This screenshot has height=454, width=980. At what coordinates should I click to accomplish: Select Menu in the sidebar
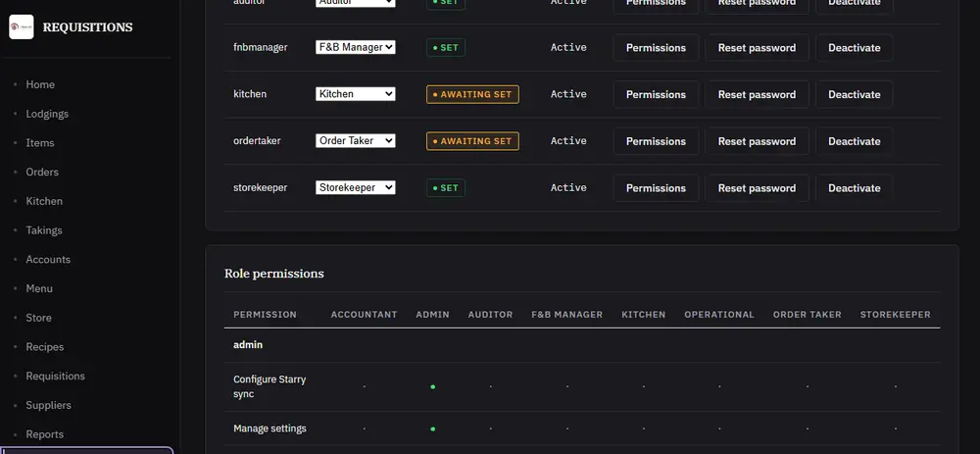(x=39, y=288)
